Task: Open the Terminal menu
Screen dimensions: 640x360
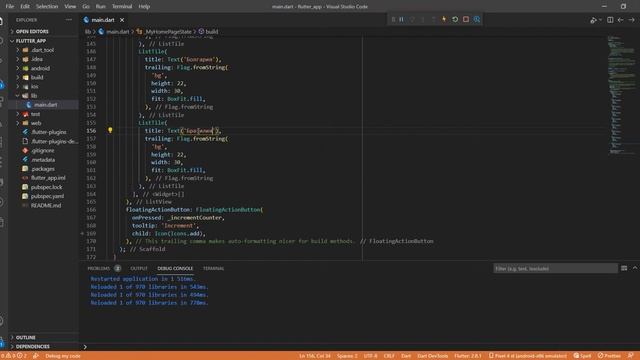Action: coord(122,7)
